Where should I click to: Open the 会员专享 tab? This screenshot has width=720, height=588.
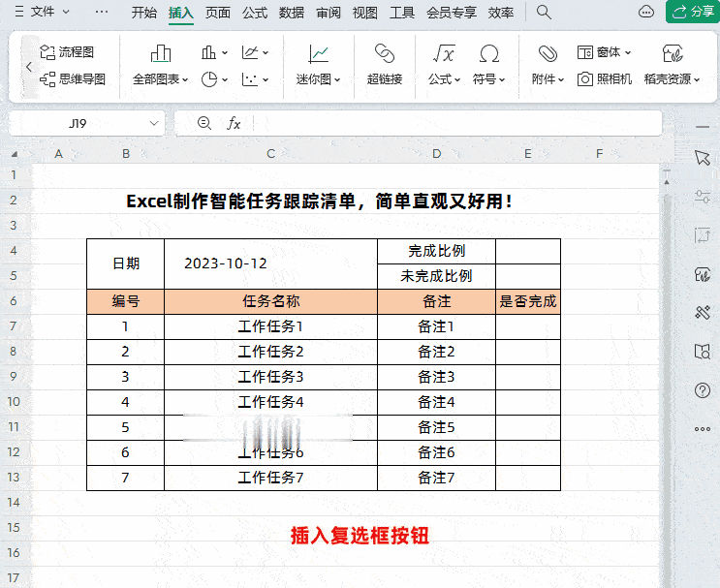point(452,13)
